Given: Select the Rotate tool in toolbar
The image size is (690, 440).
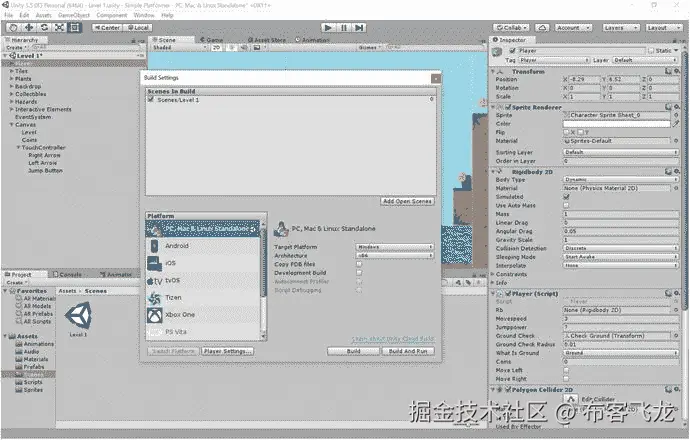Looking at the screenshot, I should 44,28.
